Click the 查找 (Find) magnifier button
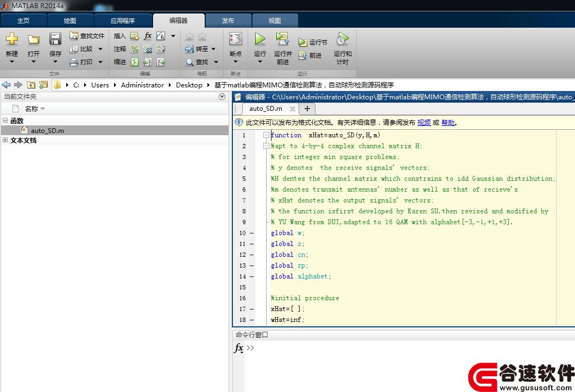575x392 pixels. 197,62
